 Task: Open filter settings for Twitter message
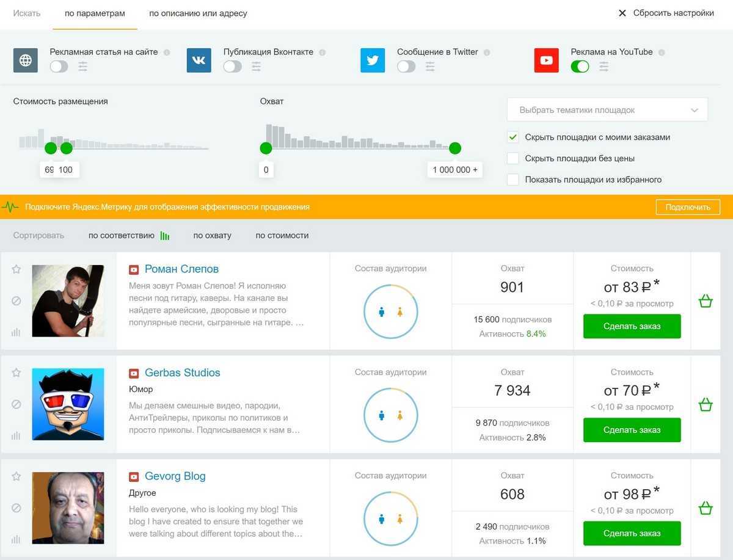tap(430, 67)
